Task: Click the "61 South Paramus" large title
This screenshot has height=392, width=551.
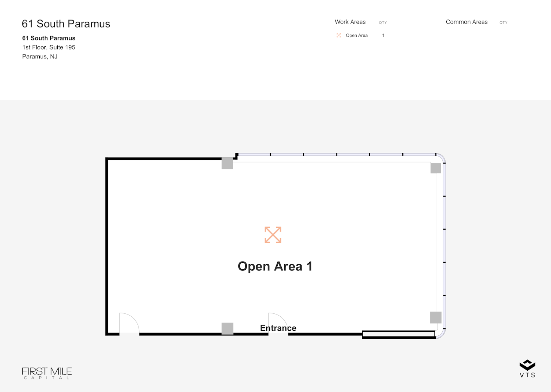Action: tap(66, 24)
